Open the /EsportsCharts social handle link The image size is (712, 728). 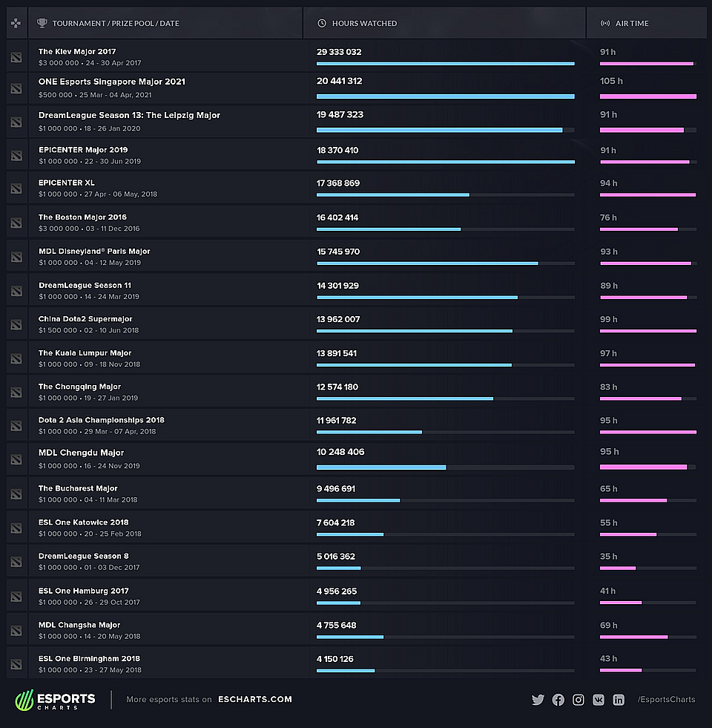666,699
